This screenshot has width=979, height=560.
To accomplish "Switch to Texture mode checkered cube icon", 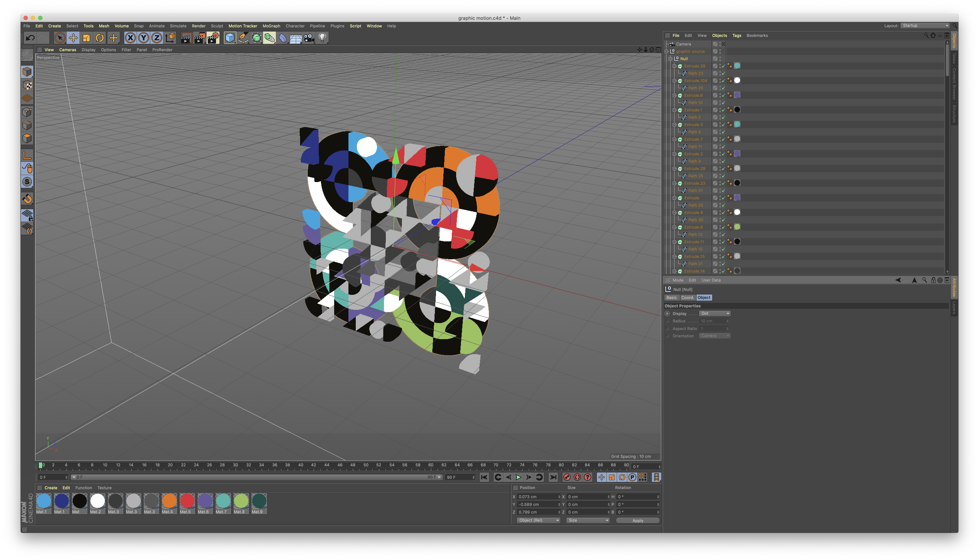I will [x=27, y=85].
